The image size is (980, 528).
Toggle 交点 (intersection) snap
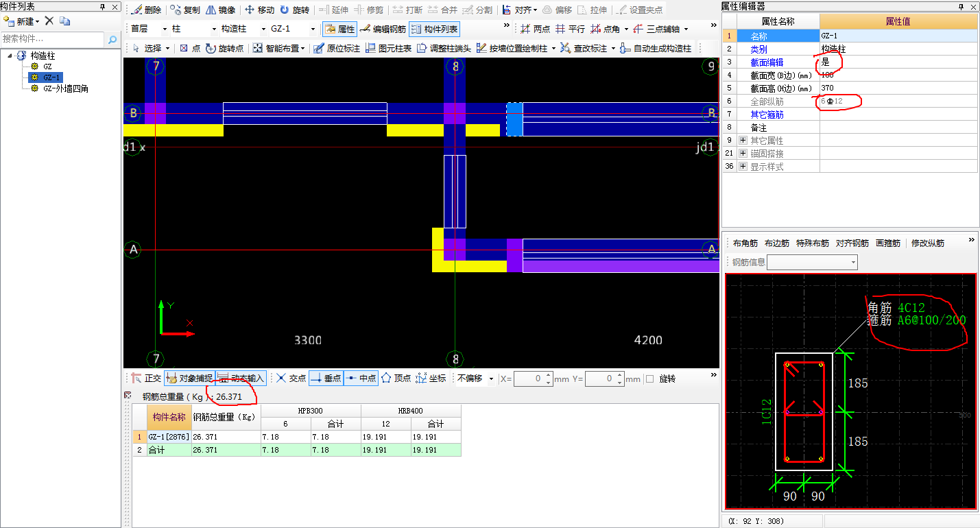[291, 379]
